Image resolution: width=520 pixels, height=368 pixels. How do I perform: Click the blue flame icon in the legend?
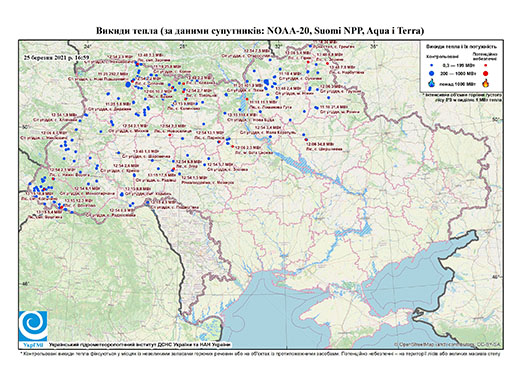click(x=432, y=83)
